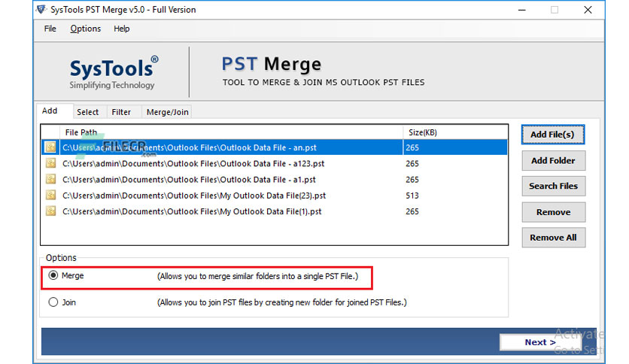Click size 265 in the an.pst row
629x364 pixels.
tap(412, 147)
